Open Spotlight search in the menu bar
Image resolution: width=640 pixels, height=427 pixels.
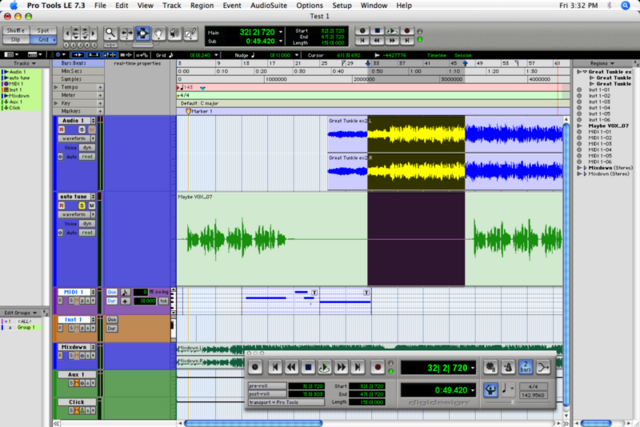coord(625,5)
